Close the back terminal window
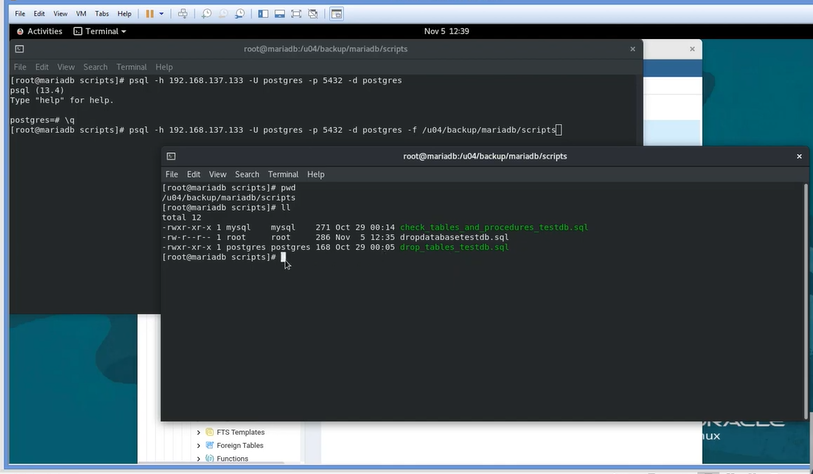813x474 pixels. 633,49
